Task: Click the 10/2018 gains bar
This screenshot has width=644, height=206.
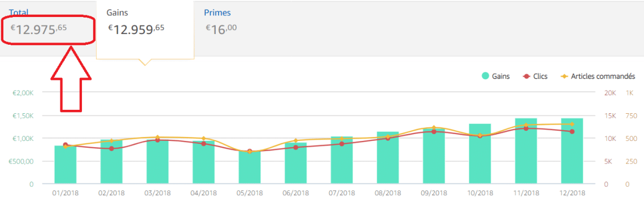Action: coord(480,154)
